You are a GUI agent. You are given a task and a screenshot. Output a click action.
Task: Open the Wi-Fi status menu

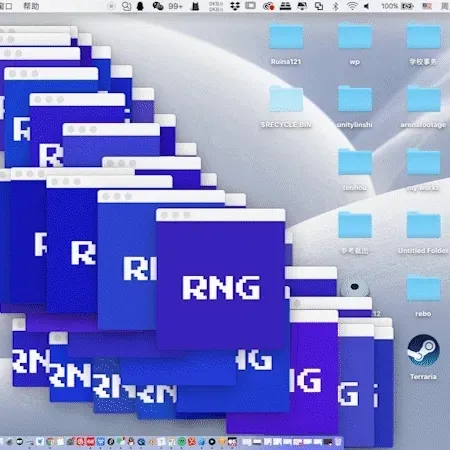[x=352, y=6]
